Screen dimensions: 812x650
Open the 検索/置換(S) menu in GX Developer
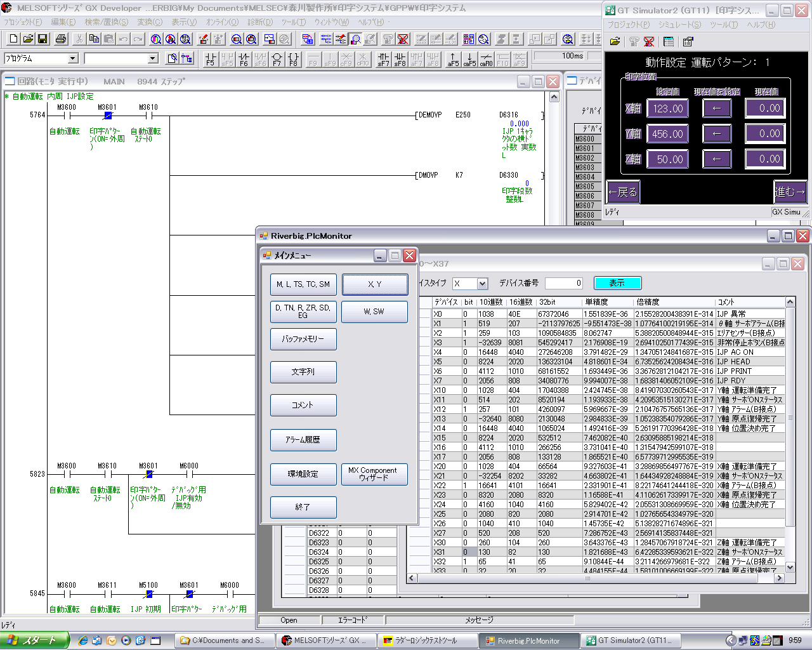106,22
